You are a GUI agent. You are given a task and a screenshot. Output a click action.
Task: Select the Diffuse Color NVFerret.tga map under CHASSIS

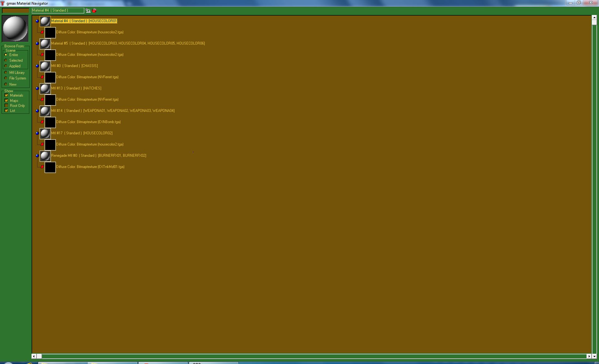(x=87, y=77)
